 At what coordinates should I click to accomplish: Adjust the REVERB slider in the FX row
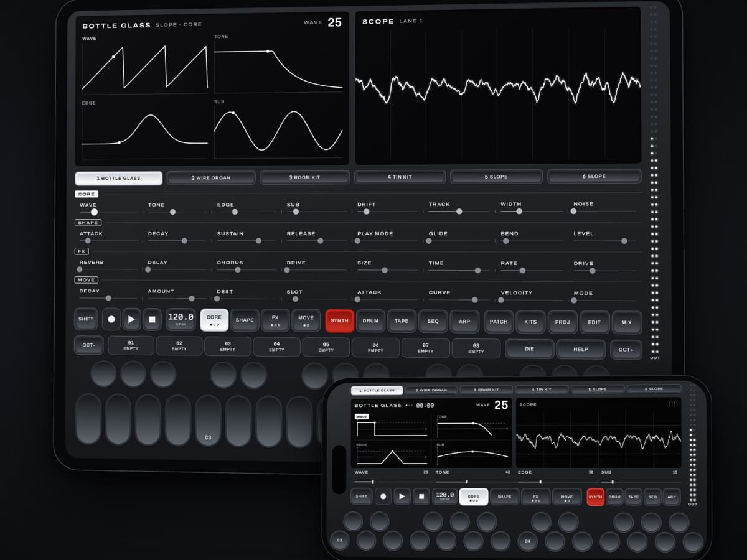tap(108, 269)
